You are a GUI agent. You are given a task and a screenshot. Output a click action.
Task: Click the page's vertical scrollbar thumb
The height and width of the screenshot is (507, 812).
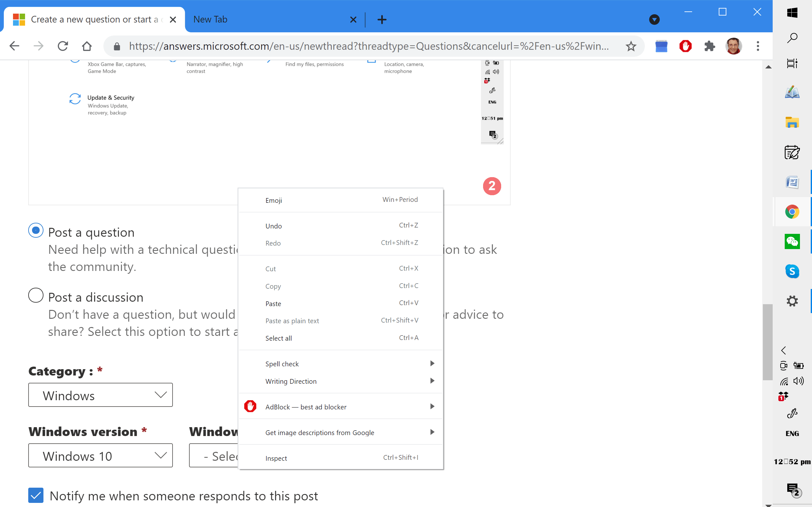point(767,342)
